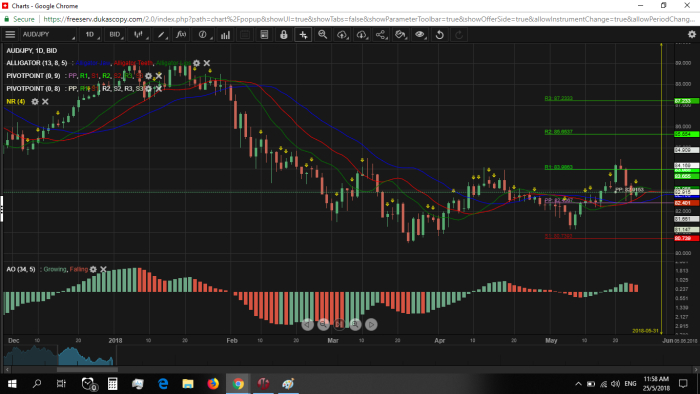
Task: Toggle the eye visibility icon in toolbar
Action: [420, 34]
